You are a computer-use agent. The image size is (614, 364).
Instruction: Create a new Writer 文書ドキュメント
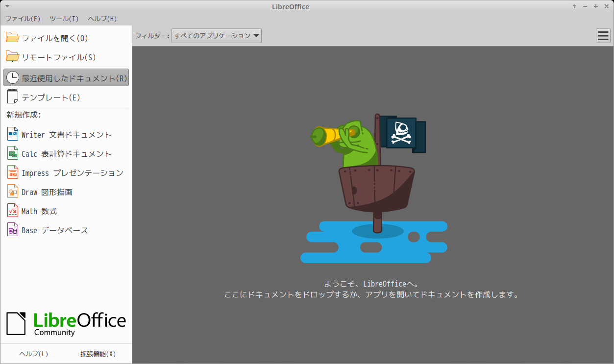[66, 134]
